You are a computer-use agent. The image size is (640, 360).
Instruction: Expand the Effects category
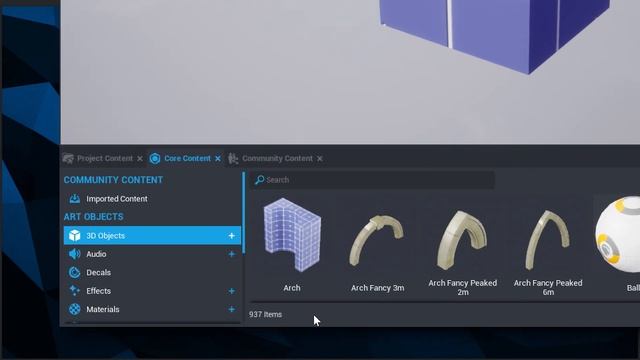(231, 291)
